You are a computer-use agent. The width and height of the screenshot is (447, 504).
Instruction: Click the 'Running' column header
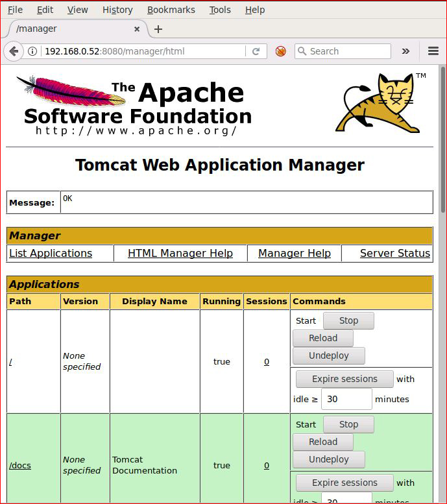(x=221, y=301)
